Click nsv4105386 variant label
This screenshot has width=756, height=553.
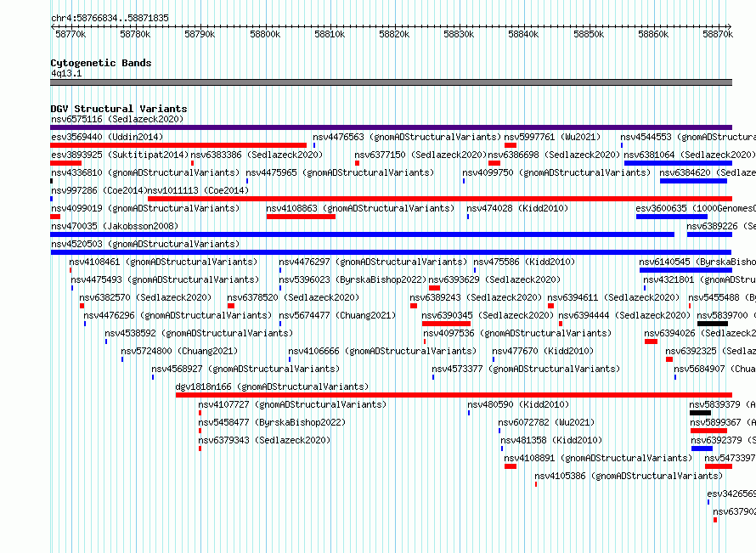629,476
